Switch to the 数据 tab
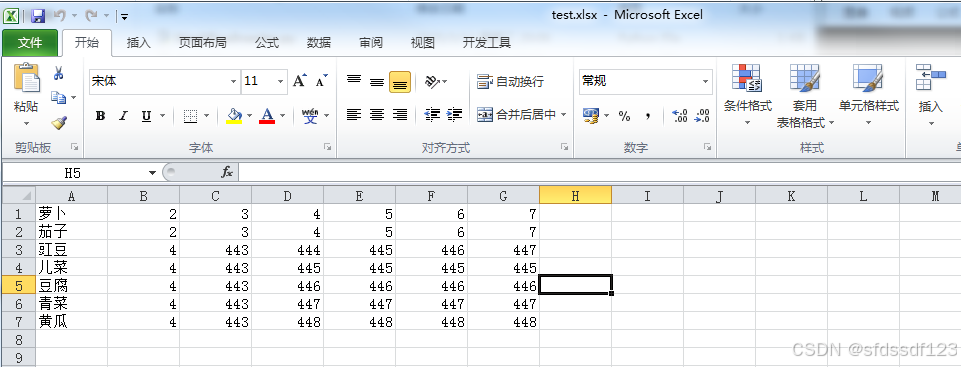Screen dimensions: 961x367 click(319, 42)
